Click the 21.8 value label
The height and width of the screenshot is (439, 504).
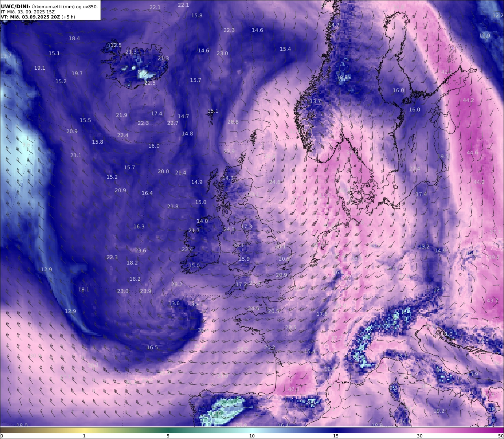click(x=172, y=206)
